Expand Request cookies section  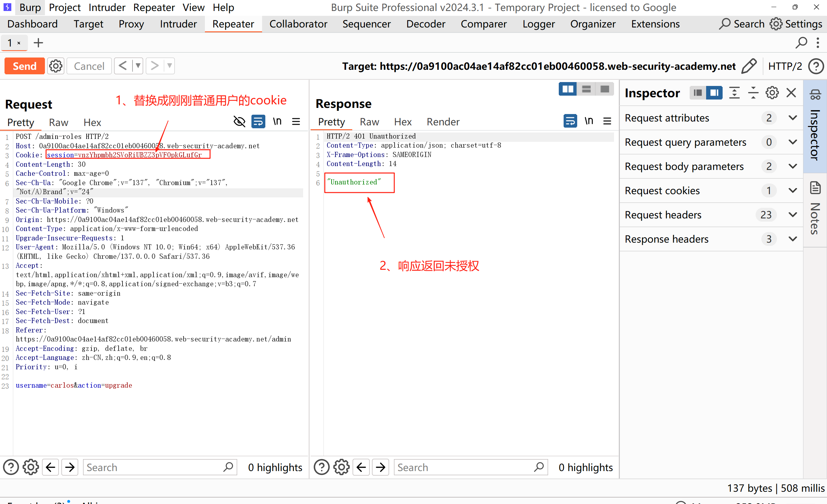click(793, 191)
